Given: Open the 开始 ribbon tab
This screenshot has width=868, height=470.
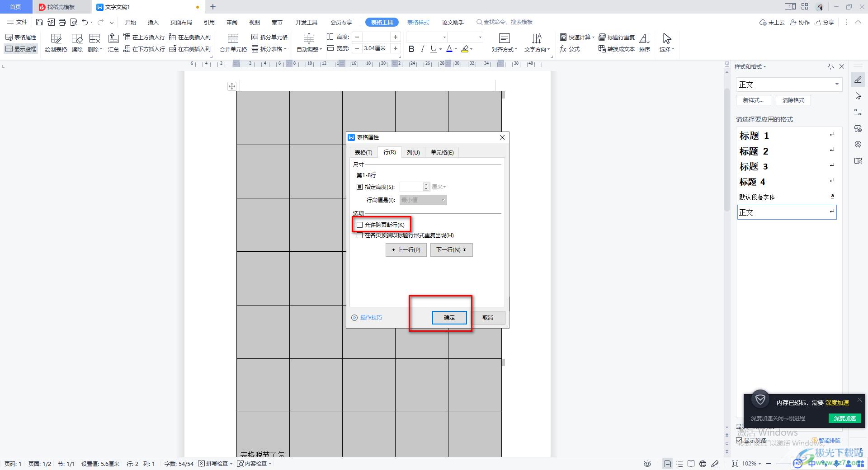Looking at the screenshot, I should coord(131,22).
